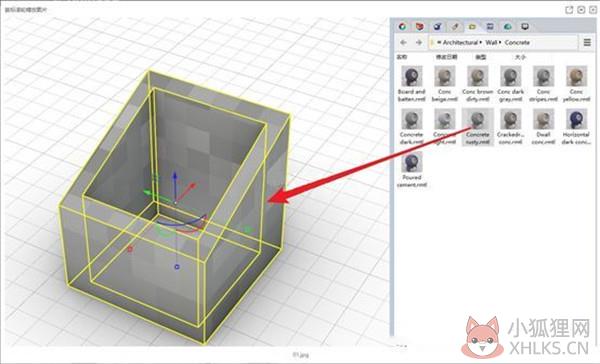600x364 pixels.
Task: Click gumball blue scale handle
Action: pyautogui.click(x=177, y=267)
